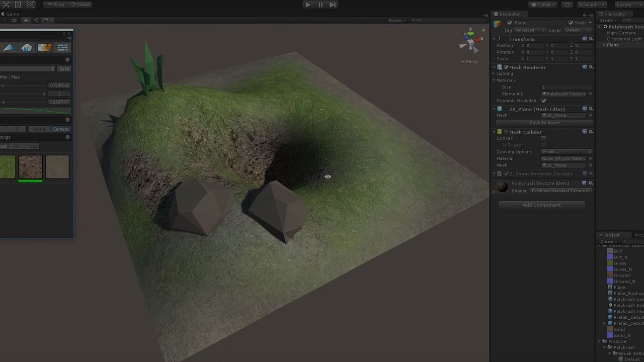Screen dimensions: 644x362
Task: Toggle the Mesh Collider enabled checkbox
Action: (x=506, y=132)
